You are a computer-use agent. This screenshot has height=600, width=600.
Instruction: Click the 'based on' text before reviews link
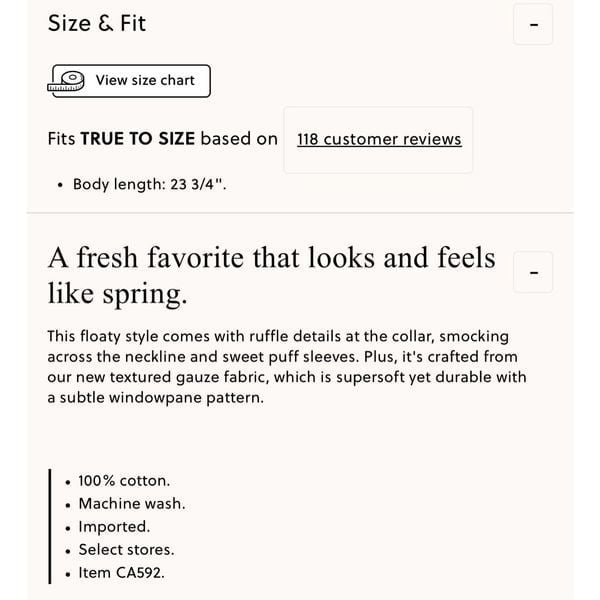click(x=239, y=139)
